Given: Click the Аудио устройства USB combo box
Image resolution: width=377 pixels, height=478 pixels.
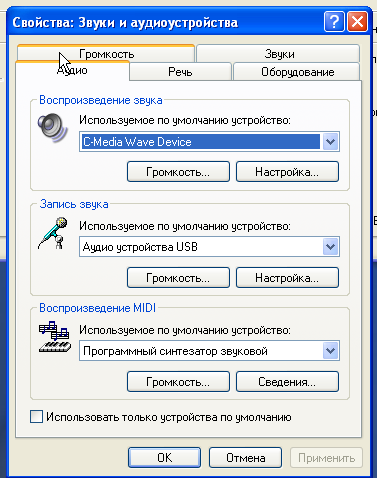Looking at the screenshot, I should coord(209,247).
